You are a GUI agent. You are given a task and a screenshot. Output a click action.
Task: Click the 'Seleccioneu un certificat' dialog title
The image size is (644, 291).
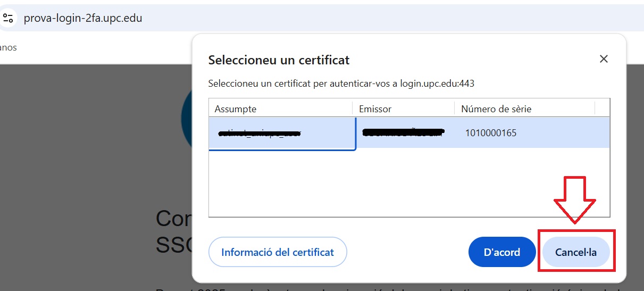point(279,60)
